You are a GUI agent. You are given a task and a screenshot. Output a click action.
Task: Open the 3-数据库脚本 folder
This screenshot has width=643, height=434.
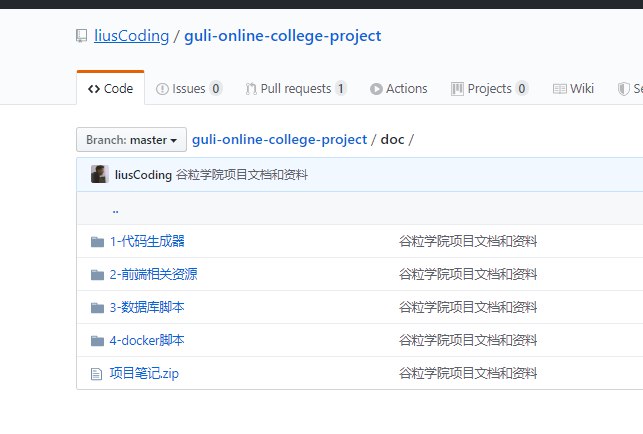point(147,307)
